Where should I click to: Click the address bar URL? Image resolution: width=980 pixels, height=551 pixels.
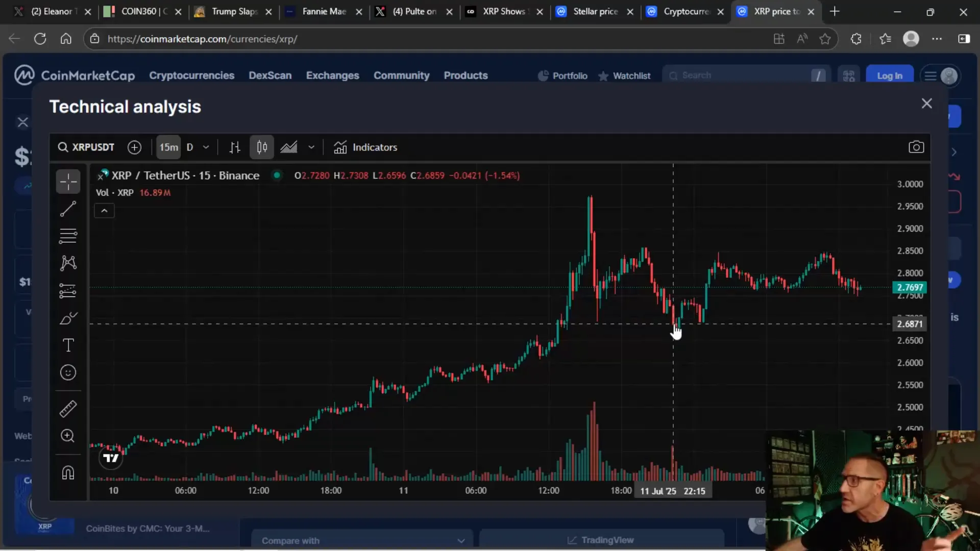(202, 39)
